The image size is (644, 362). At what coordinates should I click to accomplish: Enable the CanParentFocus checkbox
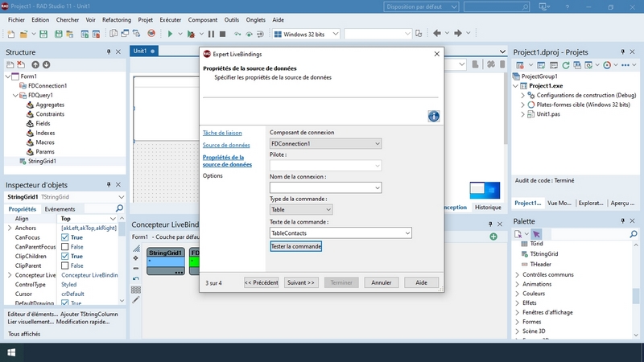pos(66,247)
